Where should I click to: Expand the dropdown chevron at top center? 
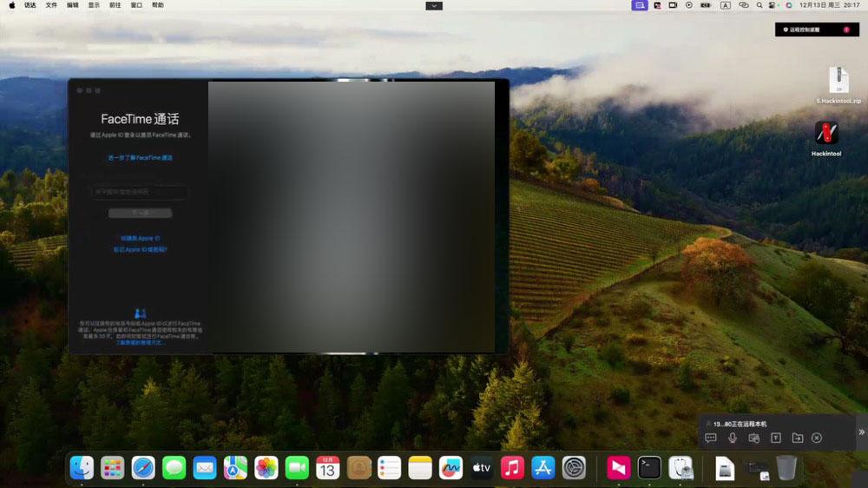[434, 5]
